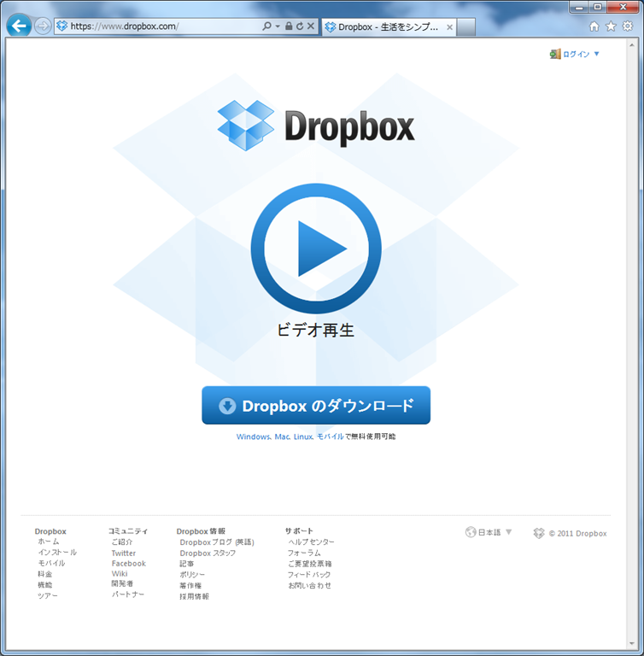The height and width of the screenshot is (656, 644).
Task: Open footer フォーラム link
Action: pyautogui.click(x=304, y=553)
